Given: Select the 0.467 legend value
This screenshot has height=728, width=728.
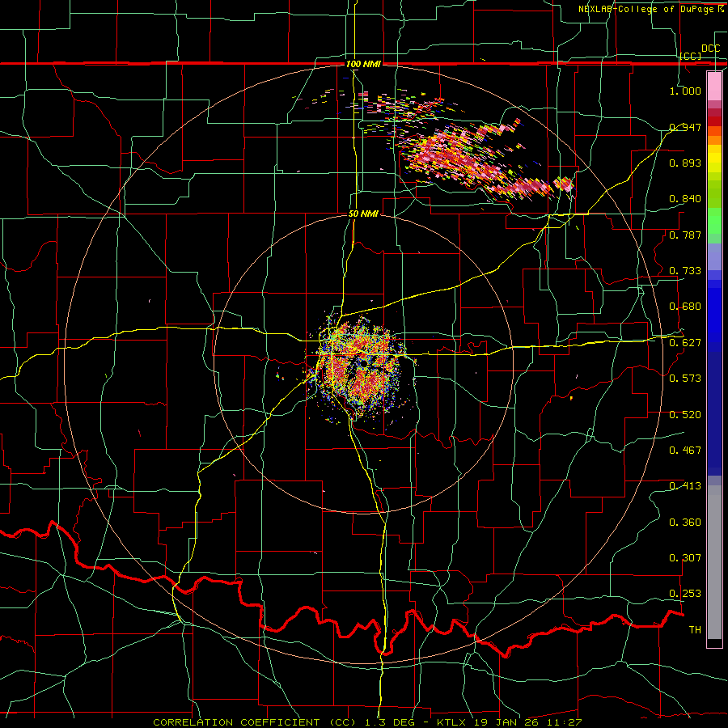Looking at the screenshot, I should pos(685,451).
